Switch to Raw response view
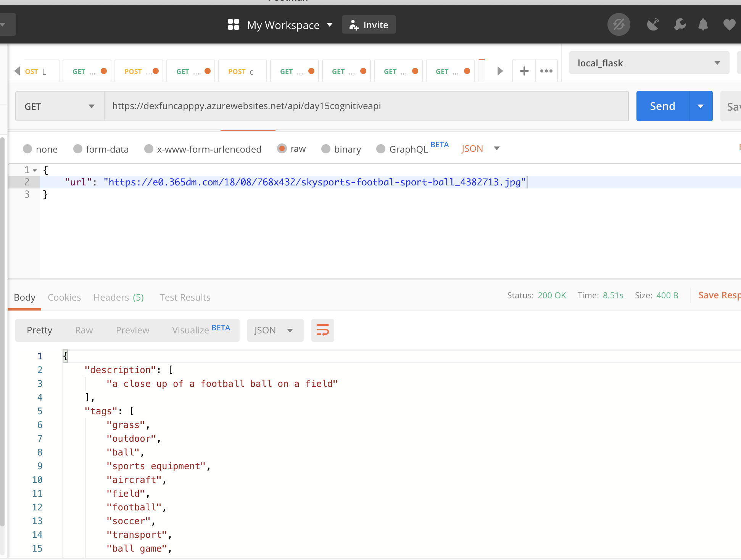The height and width of the screenshot is (560, 741). [x=84, y=330]
